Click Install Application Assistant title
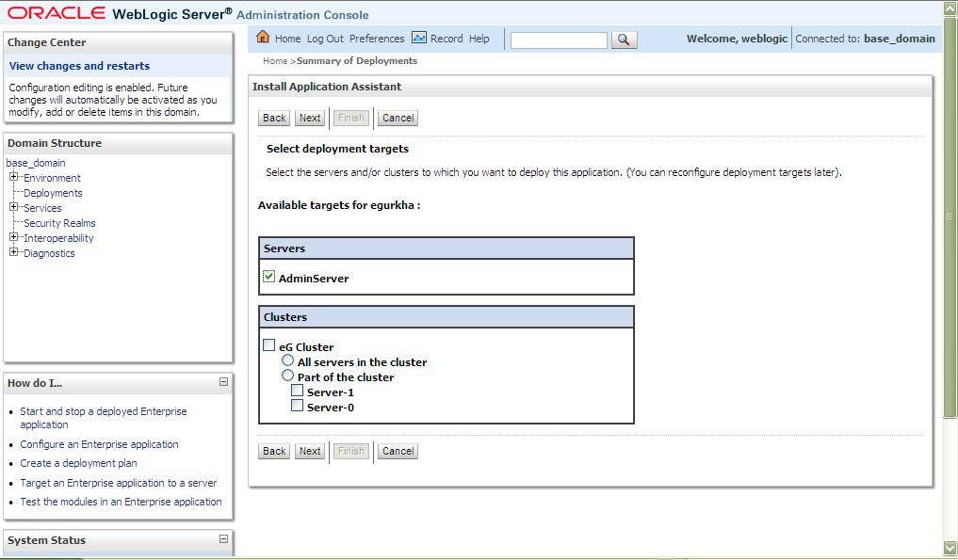 pos(327,87)
